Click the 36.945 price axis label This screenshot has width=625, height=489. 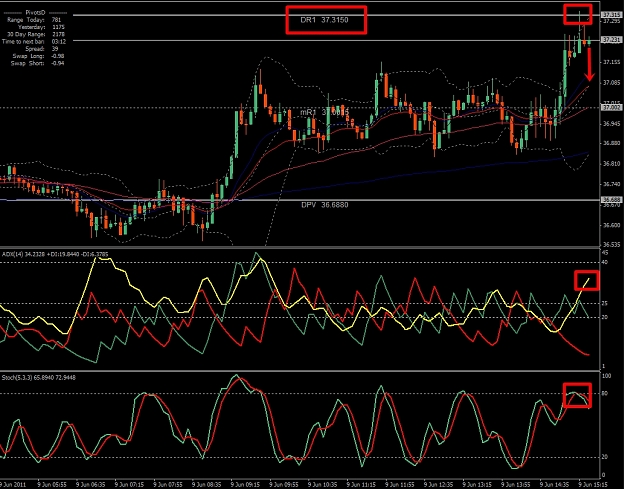tap(612, 124)
